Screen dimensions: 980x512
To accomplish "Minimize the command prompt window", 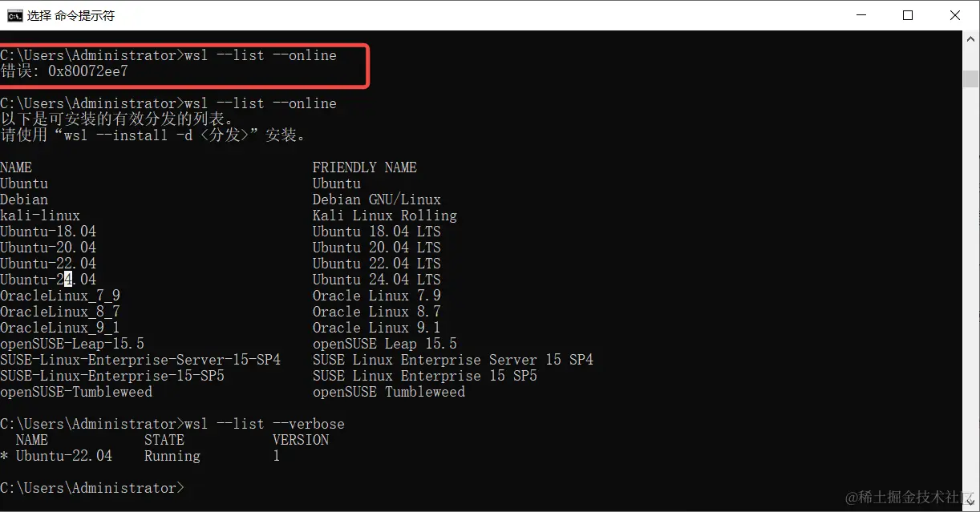I will [x=861, y=15].
